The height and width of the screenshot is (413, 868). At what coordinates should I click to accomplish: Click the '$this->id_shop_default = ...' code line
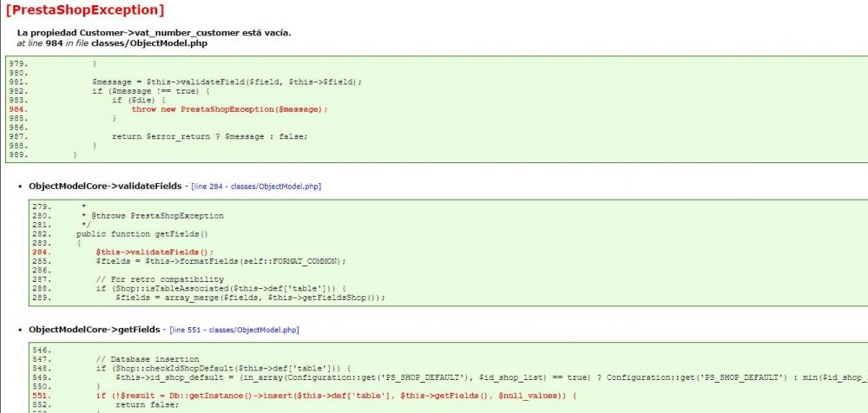coord(491,377)
